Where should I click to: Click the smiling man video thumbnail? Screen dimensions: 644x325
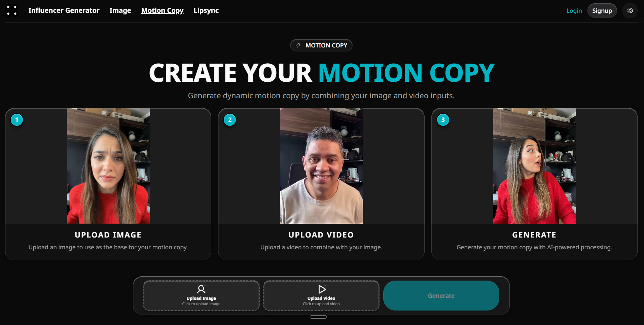321,166
